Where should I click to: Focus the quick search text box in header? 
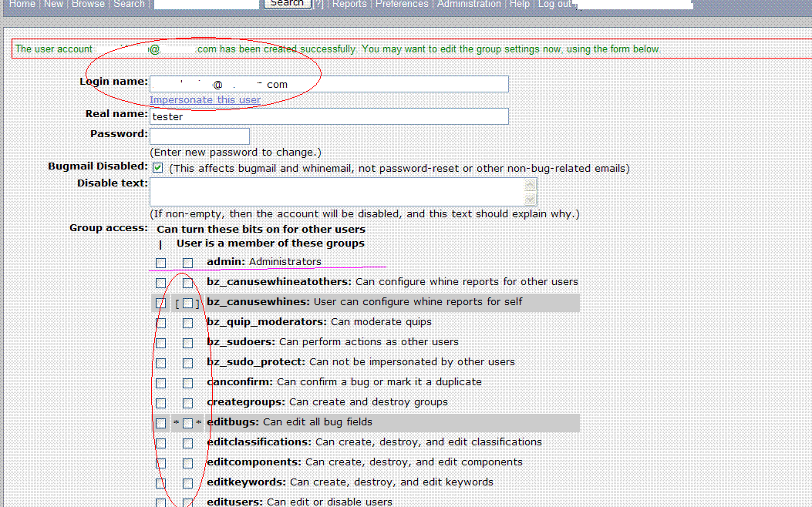coord(206,4)
